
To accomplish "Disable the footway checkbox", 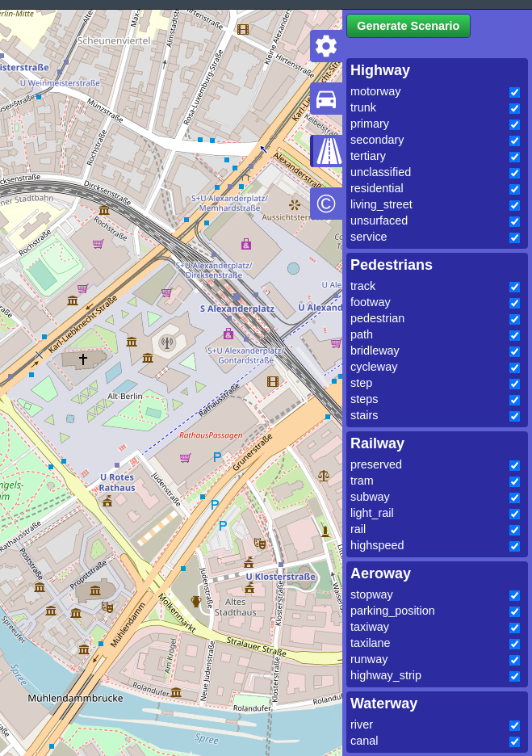I will 515,303.
